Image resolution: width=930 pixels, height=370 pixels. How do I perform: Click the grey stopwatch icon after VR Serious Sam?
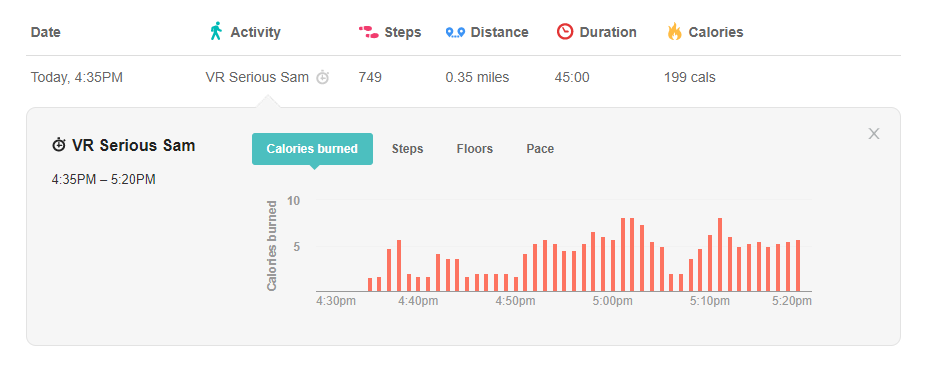(x=322, y=77)
